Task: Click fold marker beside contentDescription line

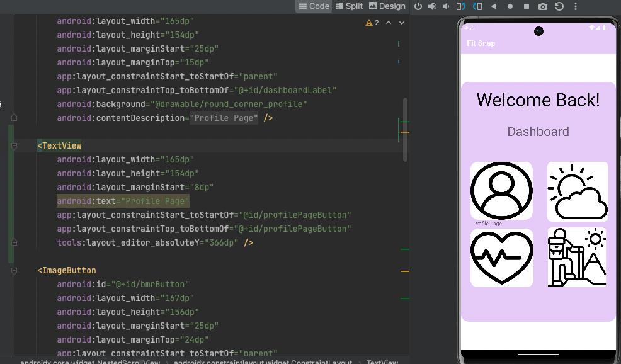Action: [x=14, y=118]
